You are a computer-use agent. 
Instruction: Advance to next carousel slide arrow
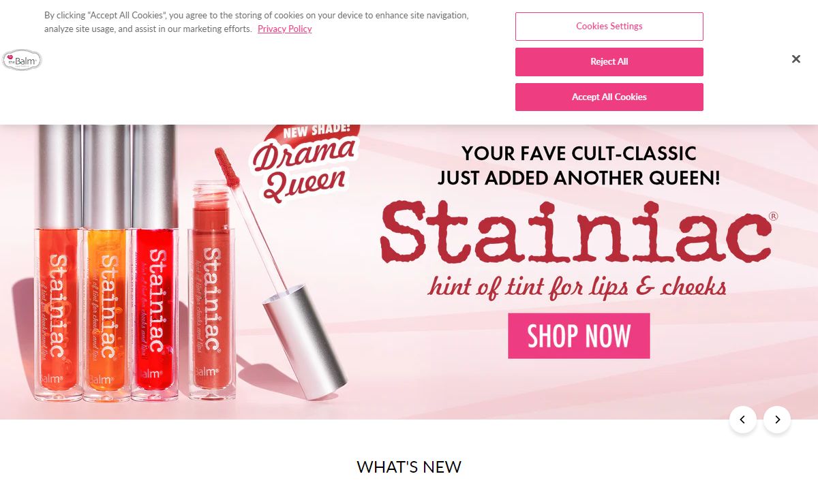coord(776,420)
